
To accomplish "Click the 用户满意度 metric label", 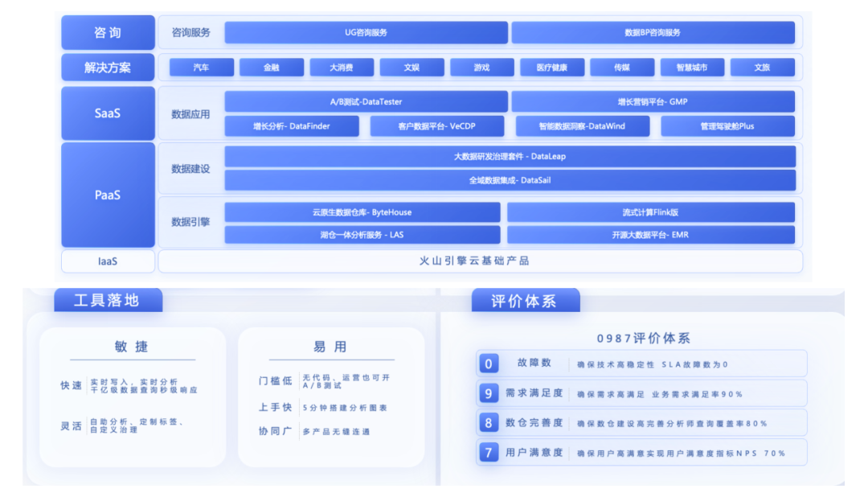I will pos(534,452).
